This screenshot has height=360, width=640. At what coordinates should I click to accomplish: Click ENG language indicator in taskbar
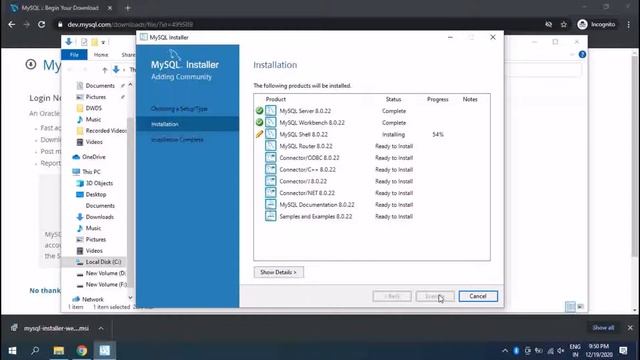click(x=575, y=350)
